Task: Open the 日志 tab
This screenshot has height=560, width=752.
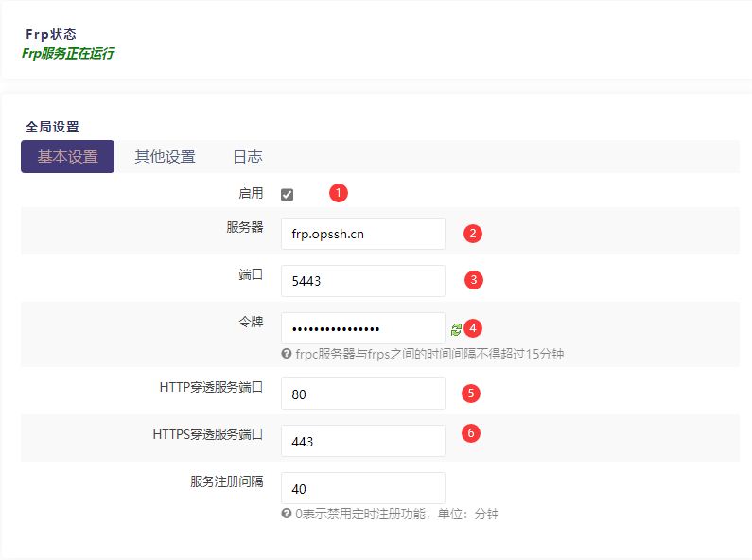Action: [248, 156]
